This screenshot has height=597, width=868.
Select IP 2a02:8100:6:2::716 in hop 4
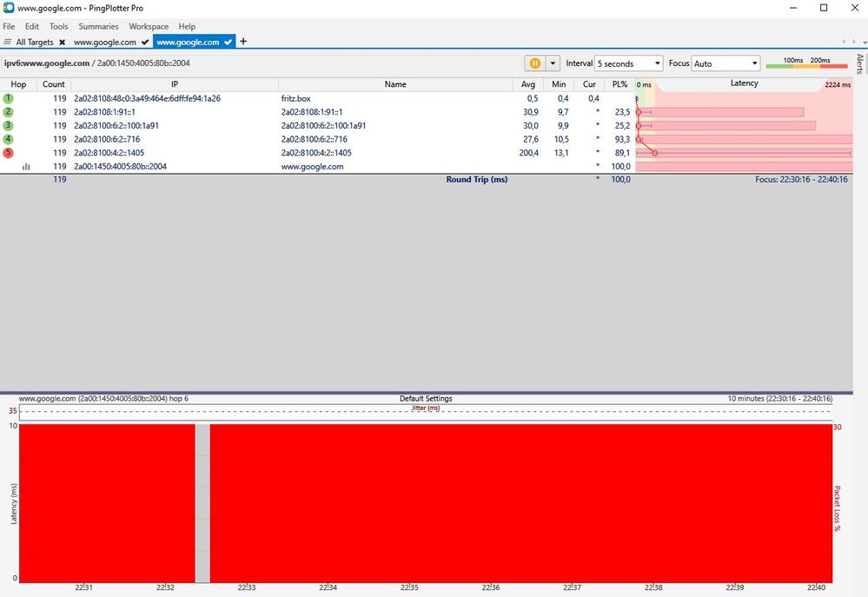tap(107, 139)
